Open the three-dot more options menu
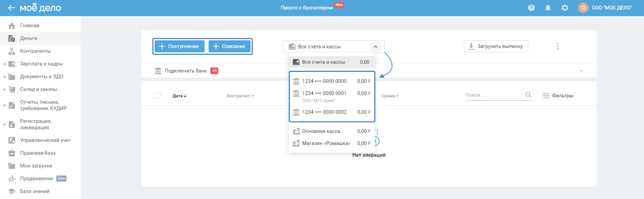This screenshot has width=644, height=199. tap(558, 46)
